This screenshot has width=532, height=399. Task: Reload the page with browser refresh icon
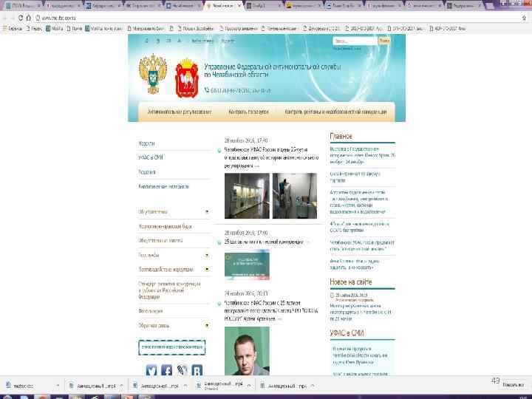click(21, 18)
